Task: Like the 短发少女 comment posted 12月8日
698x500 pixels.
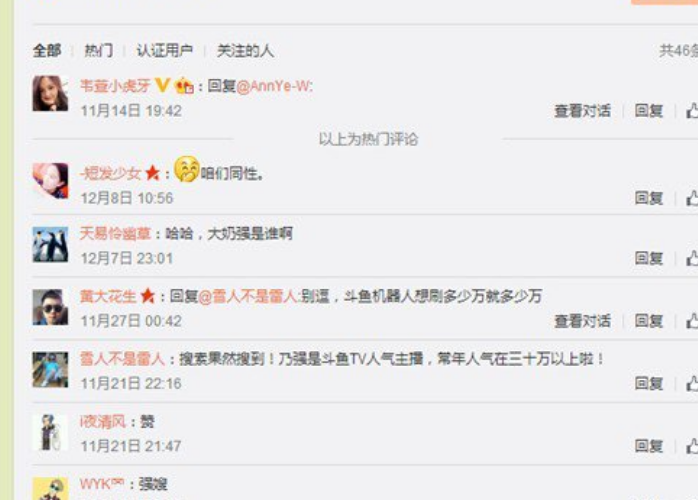Action: pos(692,198)
